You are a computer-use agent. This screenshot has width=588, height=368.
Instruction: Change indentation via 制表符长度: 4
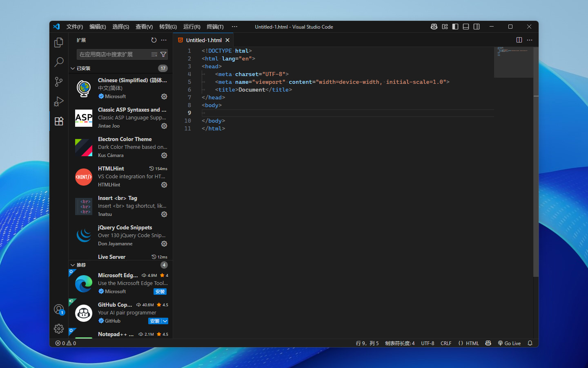click(400, 343)
